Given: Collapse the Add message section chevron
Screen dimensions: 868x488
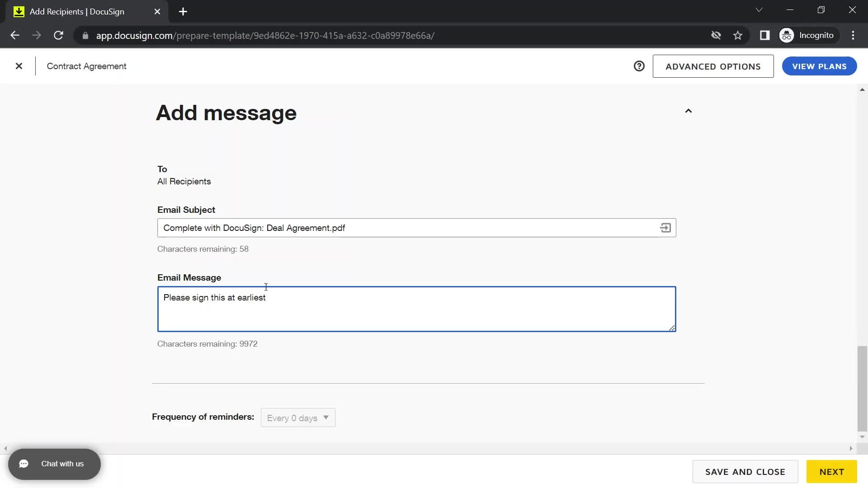Looking at the screenshot, I should (688, 111).
